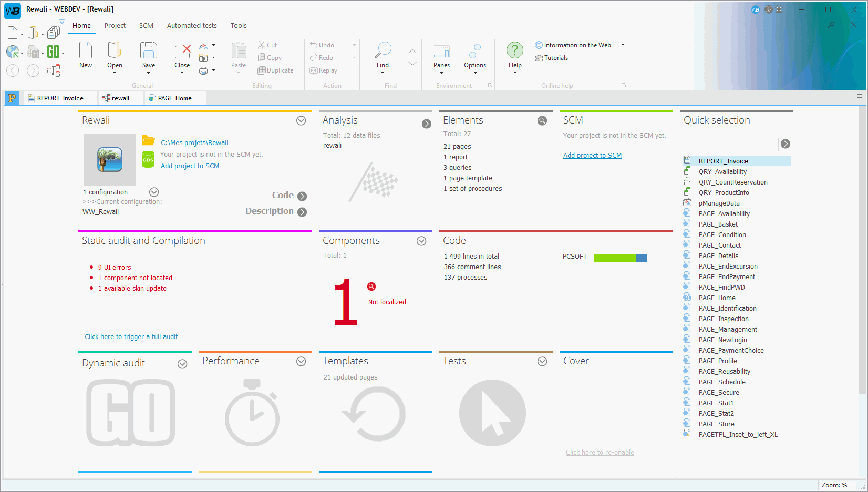Click the Options sliders icon

coord(475,51)
